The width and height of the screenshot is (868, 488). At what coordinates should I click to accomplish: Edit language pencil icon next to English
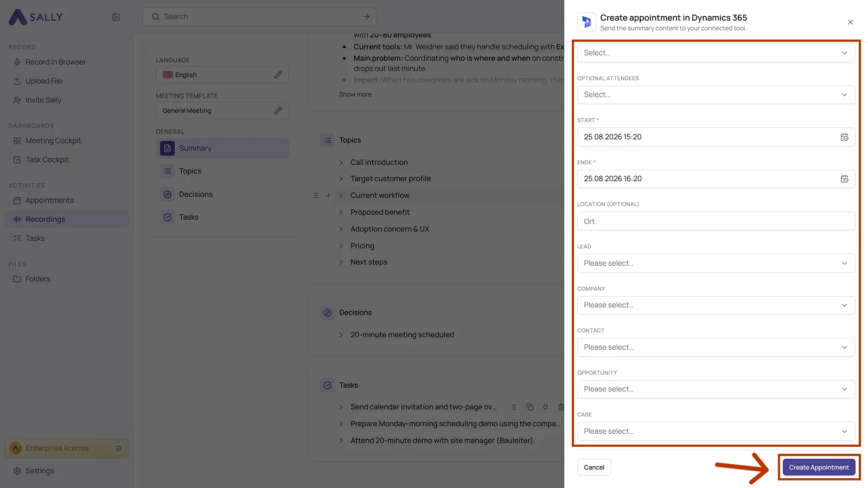pos(278,75)
